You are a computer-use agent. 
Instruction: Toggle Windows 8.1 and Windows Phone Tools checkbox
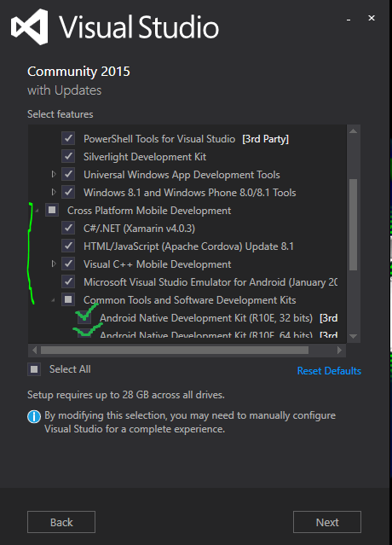[68, 192]
